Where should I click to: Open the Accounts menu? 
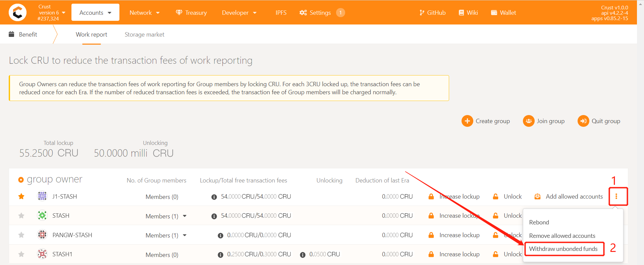[95, 12]
